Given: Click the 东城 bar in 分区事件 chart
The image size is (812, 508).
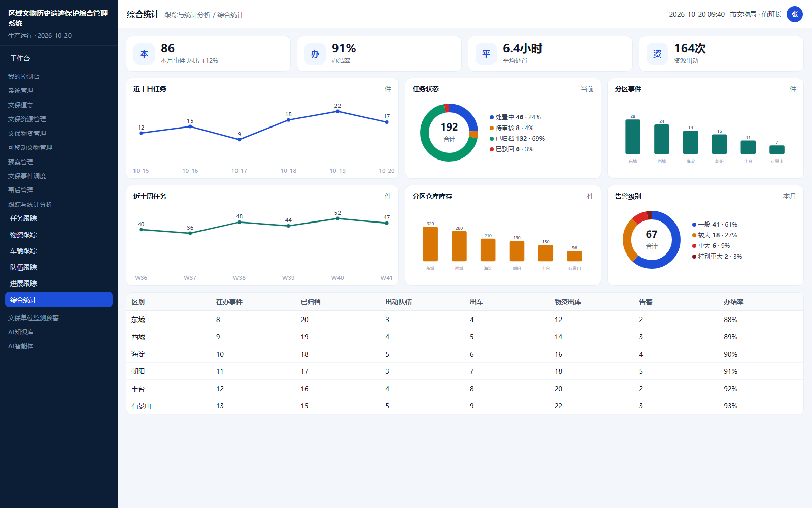Looking at the screenshot, I should (x=633, y=137).
